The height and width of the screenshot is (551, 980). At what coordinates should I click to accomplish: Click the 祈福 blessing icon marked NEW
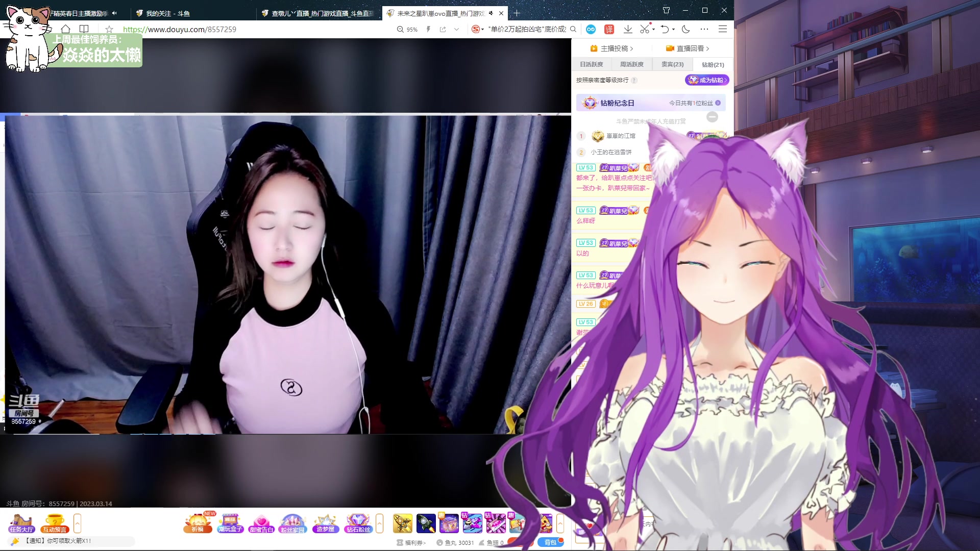point(198,523)
